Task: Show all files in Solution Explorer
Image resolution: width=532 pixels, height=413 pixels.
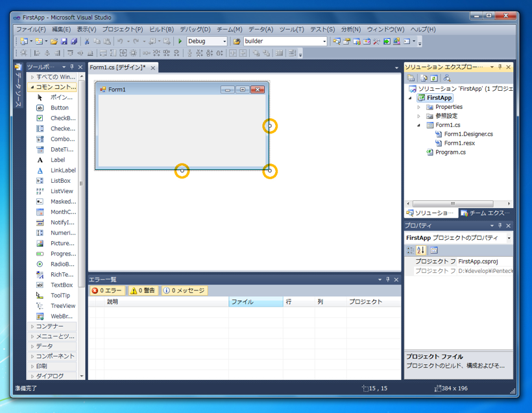Action: (424, 78)
